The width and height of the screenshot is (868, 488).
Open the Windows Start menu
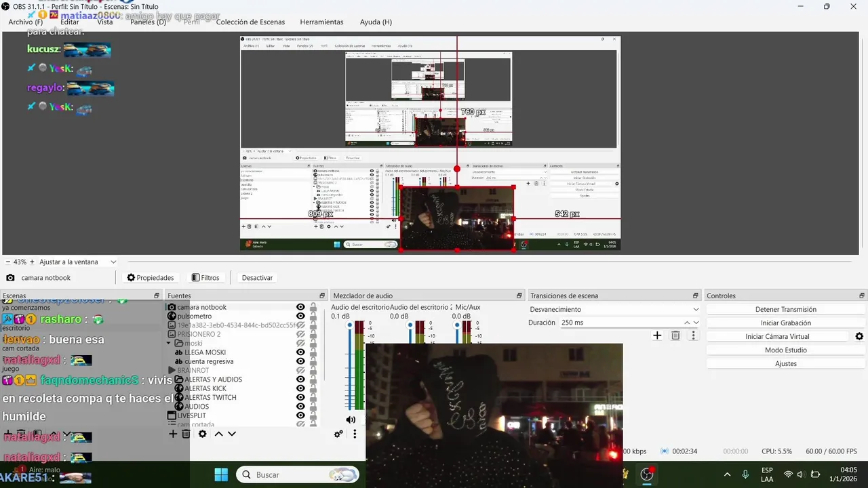coord(221,474)
